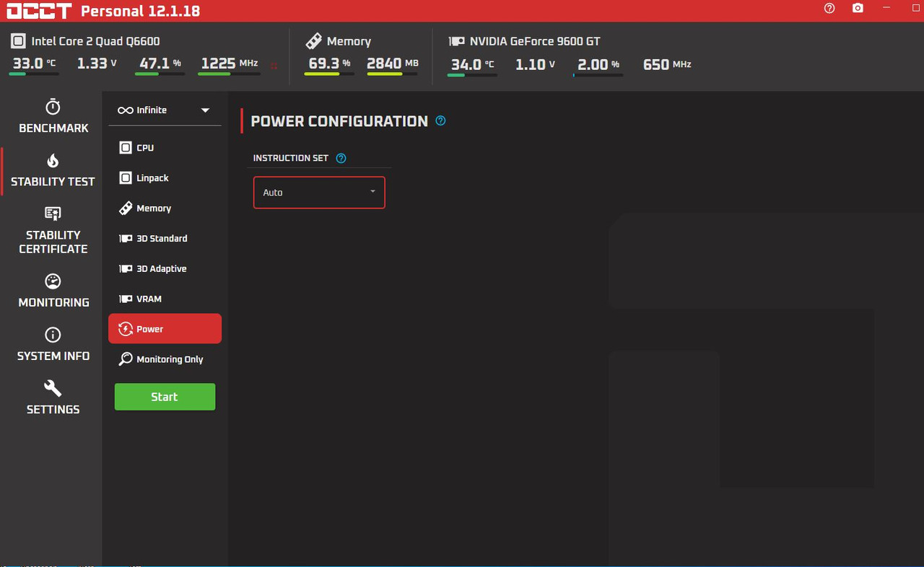
Task: Open the Instruction Set Auto dropdown
Action: tap(319, 193)
